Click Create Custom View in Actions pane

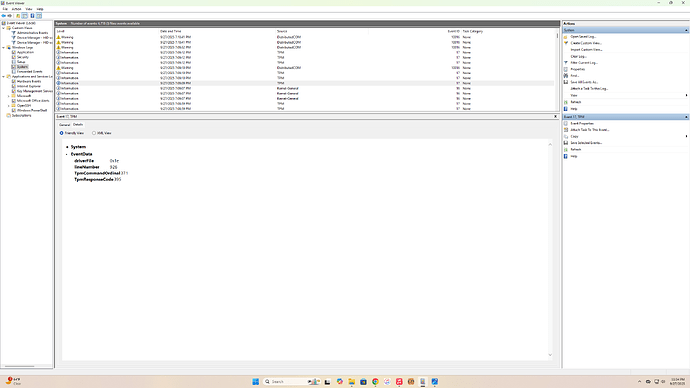click(586, 43)
